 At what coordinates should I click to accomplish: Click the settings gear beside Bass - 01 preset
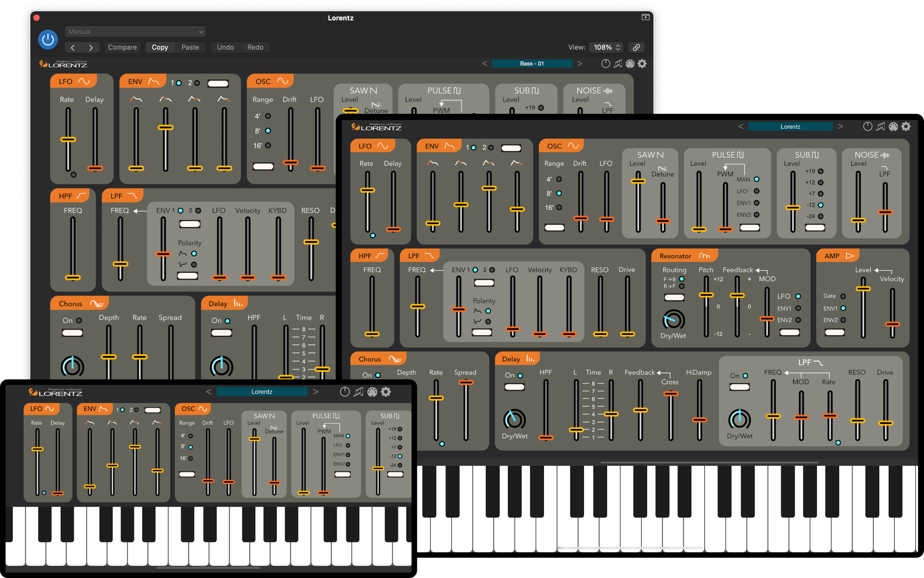642,64
